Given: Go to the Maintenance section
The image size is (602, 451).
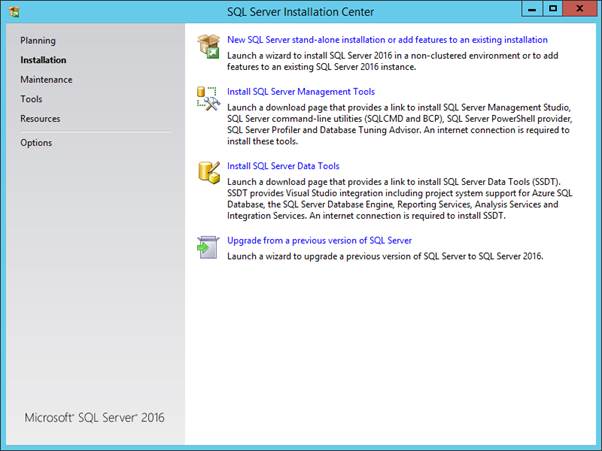Looking at the screenshot, I should (46, 79).
